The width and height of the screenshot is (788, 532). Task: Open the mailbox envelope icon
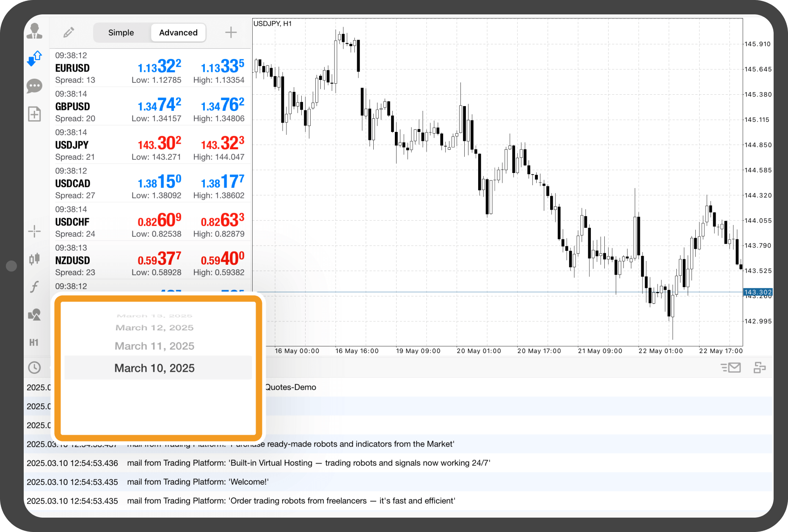tap(731, 367)
